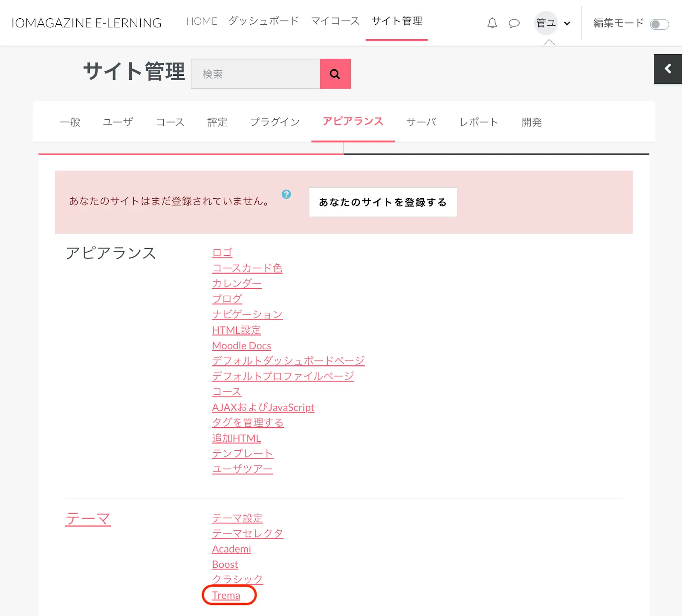Open the テーマ category heading link
The image size is (682, 616).
click(x=88, y=519)
